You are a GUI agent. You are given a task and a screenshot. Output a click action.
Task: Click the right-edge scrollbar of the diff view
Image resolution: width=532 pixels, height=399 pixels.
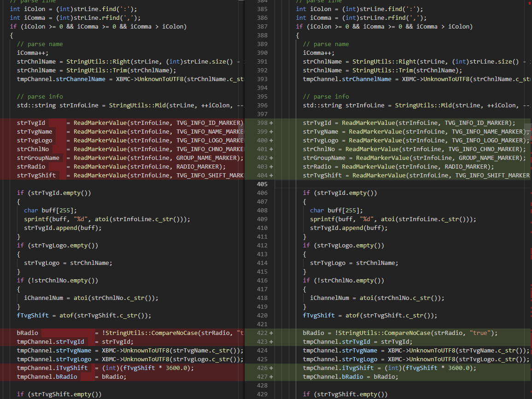[530, 198]
